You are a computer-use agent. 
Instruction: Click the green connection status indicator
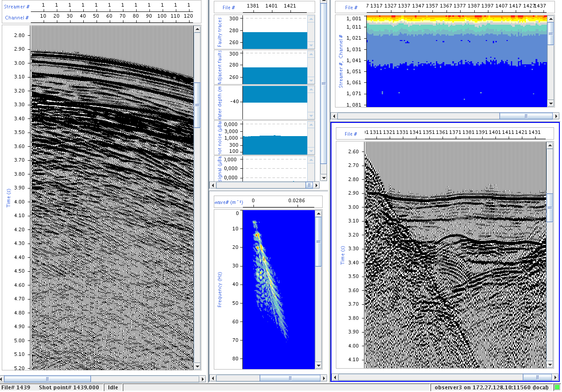pyautogui.click(x=557, y=387)
